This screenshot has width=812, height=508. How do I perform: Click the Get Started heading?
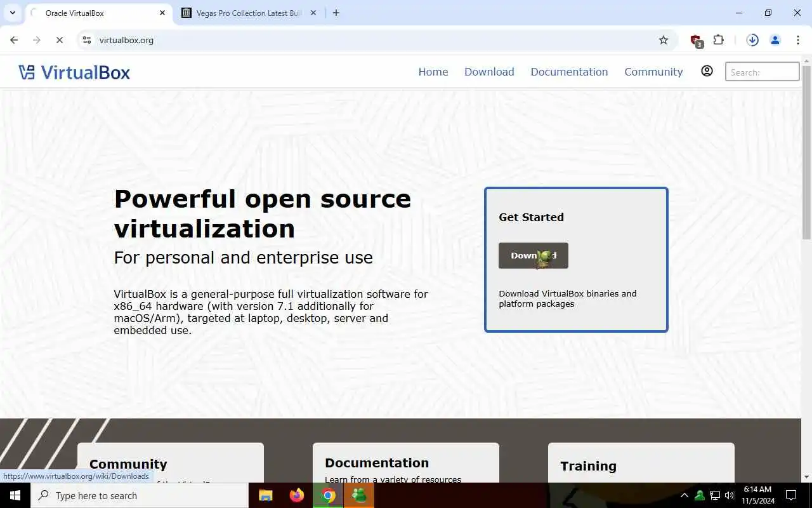tap(531, 217)
